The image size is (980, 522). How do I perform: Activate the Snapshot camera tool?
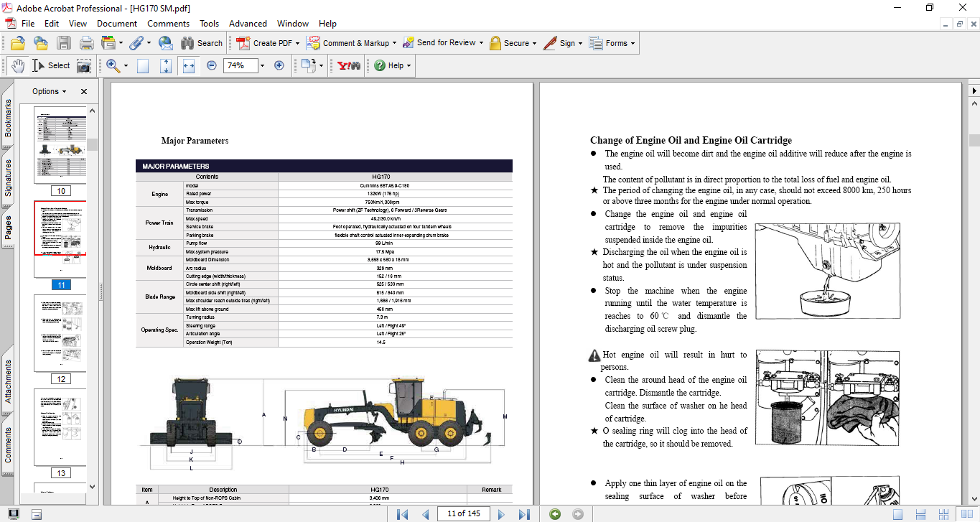[84, 65]
